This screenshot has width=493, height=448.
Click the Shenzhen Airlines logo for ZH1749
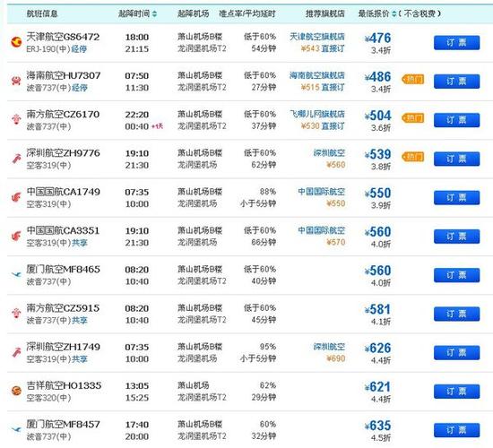pos(16,352)
